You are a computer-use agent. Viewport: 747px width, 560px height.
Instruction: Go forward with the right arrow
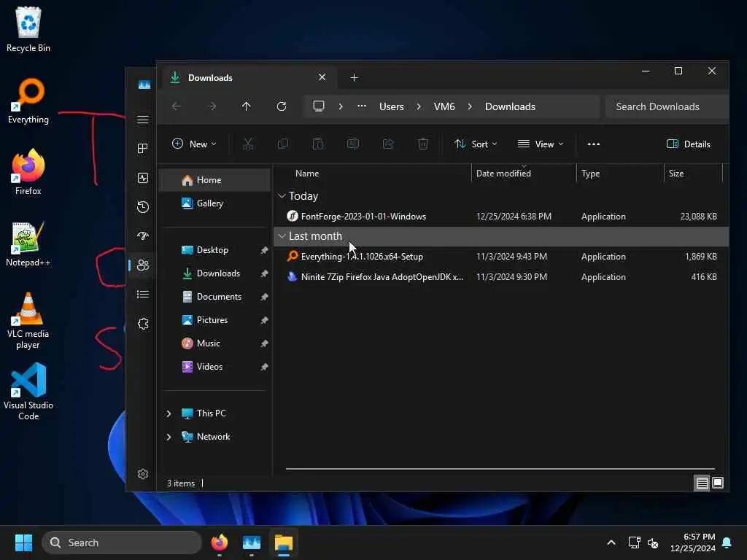[212, 106]
